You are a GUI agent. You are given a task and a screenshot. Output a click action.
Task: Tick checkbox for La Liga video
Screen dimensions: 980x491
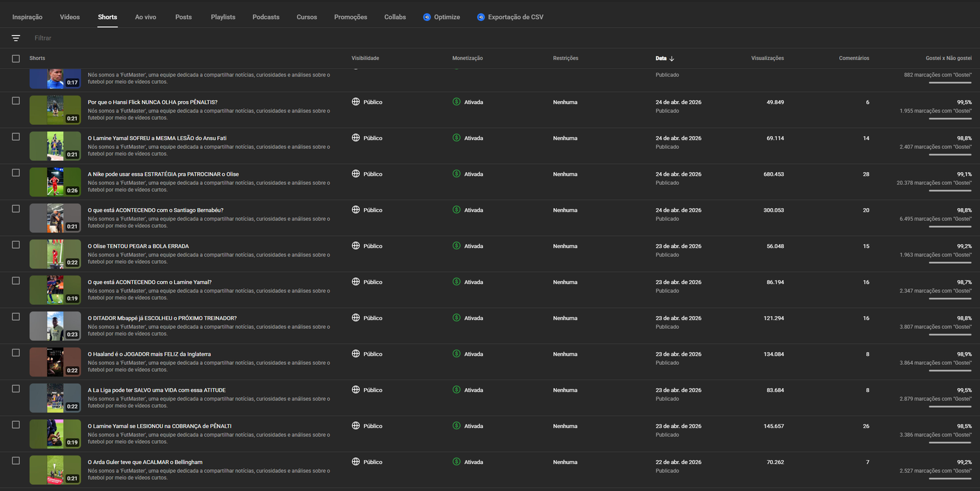click(16, 389)
